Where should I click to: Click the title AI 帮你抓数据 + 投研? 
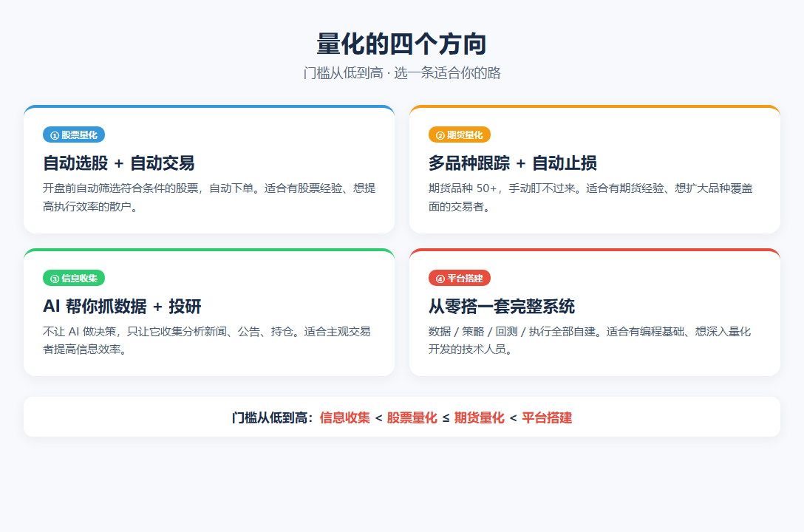point(122,307)
